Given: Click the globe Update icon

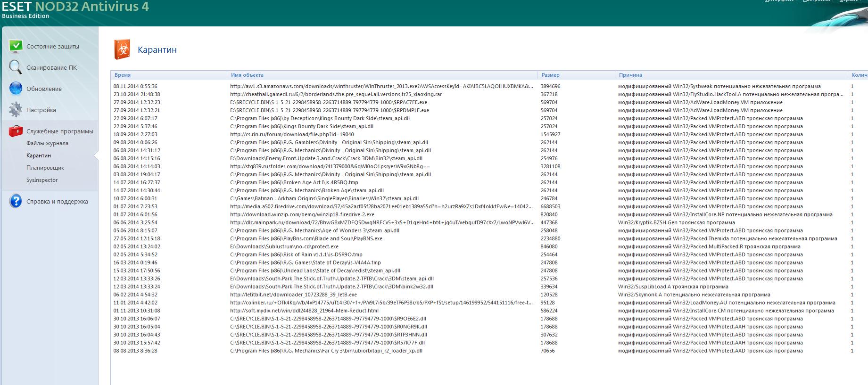Looking at the screenshot, I should pyautogui.click(x=16, y=89).
